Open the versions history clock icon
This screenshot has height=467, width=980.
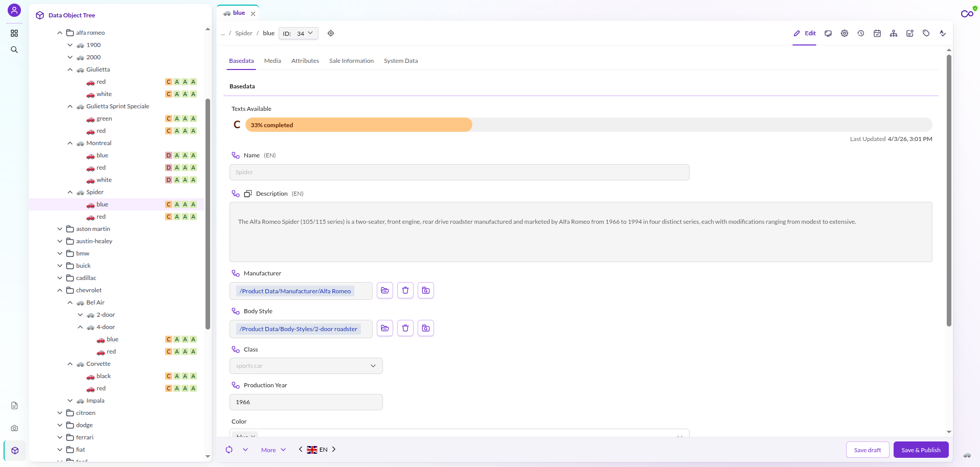[x=861, y=33]
